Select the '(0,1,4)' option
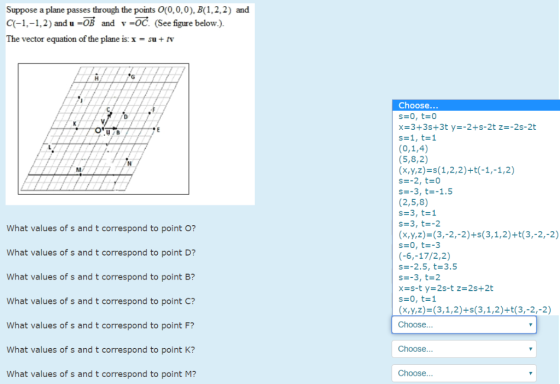Image resolution: width=560 pixels, height=384 pixels. tap(476, 148)
